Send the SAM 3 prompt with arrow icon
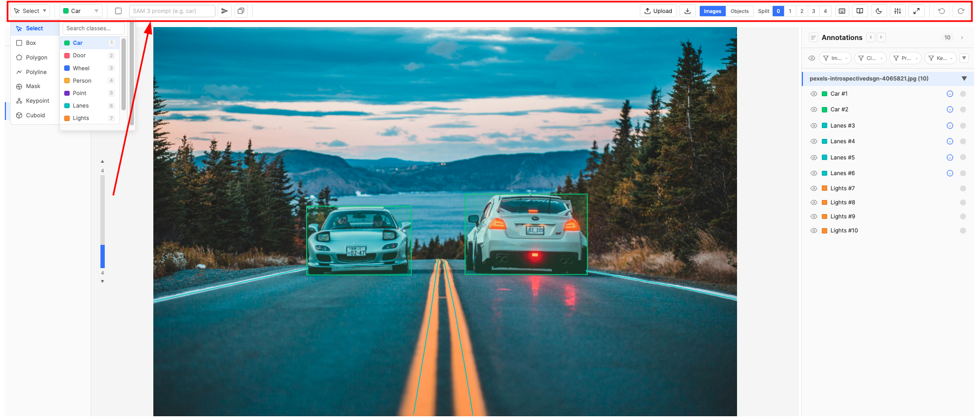 [x=225, y=11]
